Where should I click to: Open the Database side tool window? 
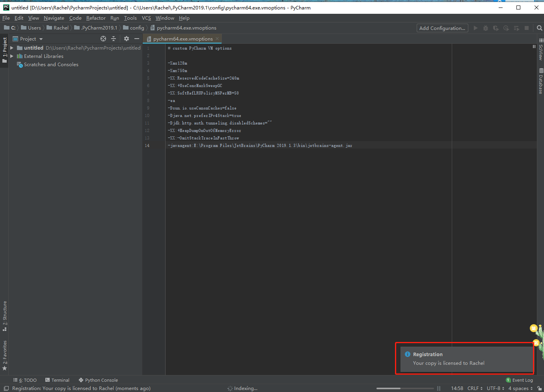point(541,81)
